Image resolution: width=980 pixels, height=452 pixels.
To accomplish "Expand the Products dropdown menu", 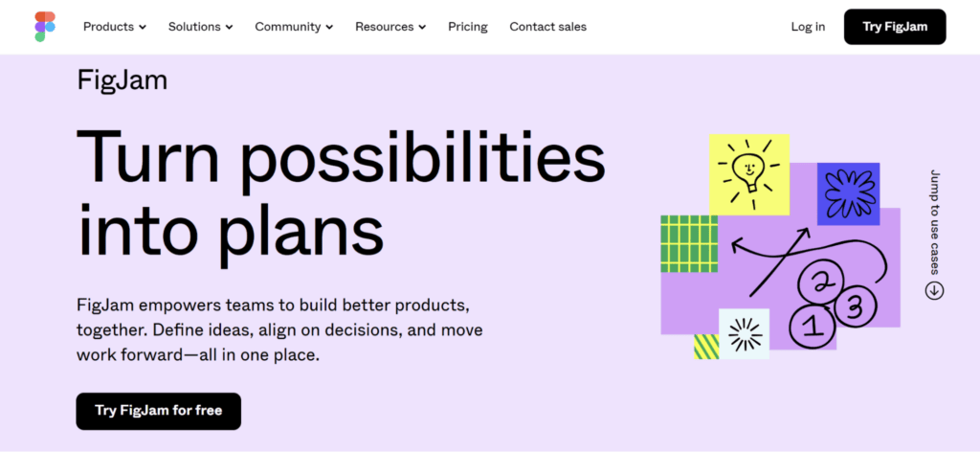I will coord(115,27).
